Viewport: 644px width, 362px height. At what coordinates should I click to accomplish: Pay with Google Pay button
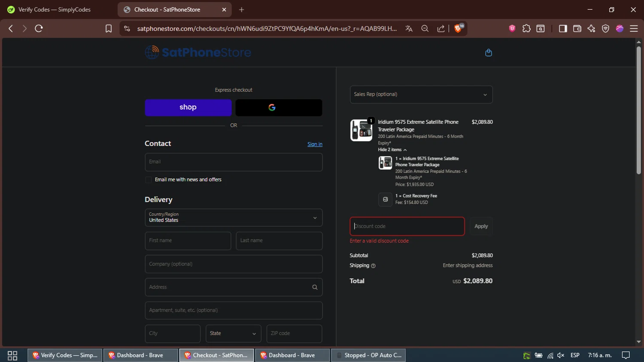279,107
